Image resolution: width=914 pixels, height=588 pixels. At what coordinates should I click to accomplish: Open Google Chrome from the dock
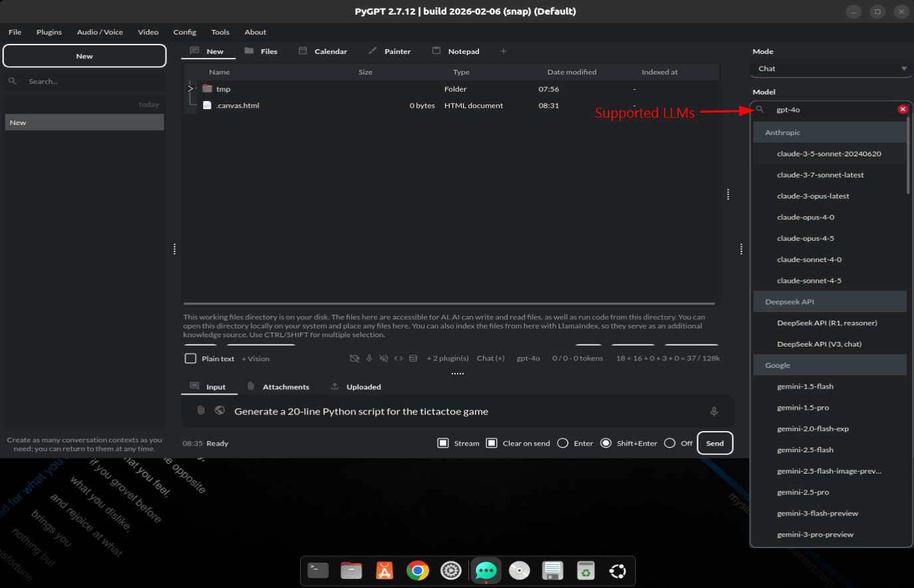point(418,570)
